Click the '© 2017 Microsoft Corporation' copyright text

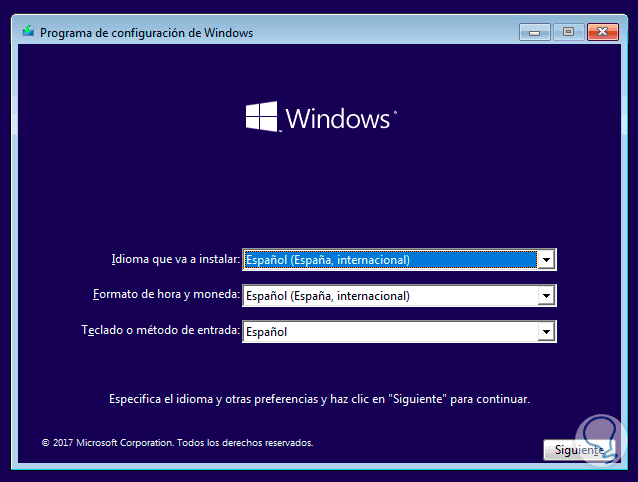coord(177,443)
